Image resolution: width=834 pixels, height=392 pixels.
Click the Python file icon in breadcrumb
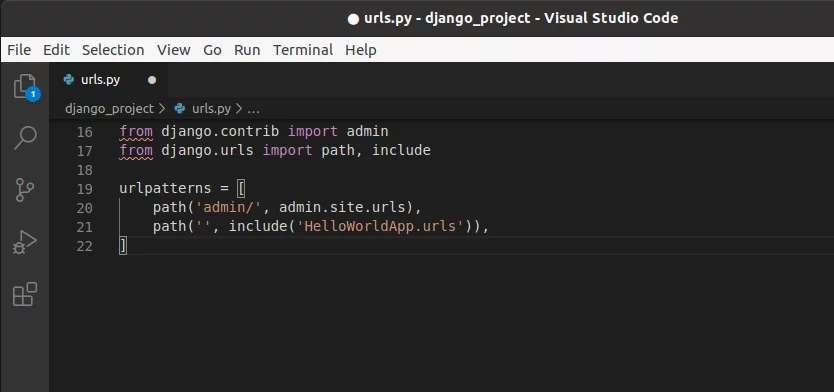[180, 109]
